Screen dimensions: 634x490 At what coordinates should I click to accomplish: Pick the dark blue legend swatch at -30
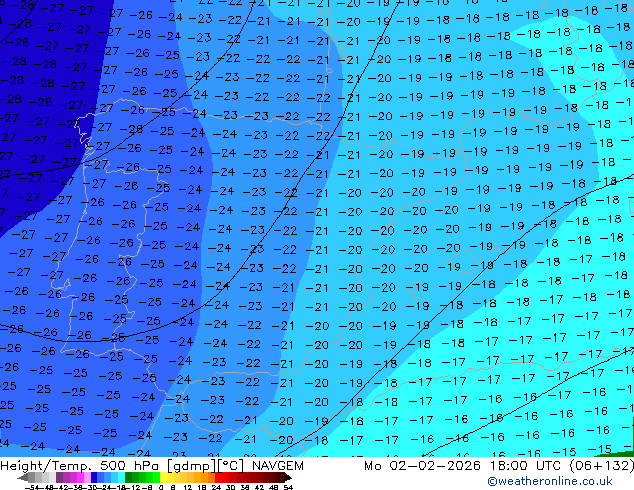94,477
